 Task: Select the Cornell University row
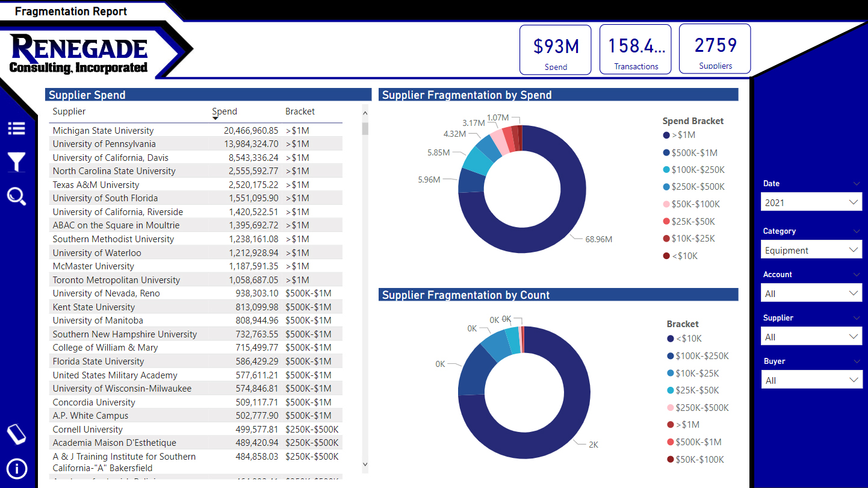(x=196, y=429)
